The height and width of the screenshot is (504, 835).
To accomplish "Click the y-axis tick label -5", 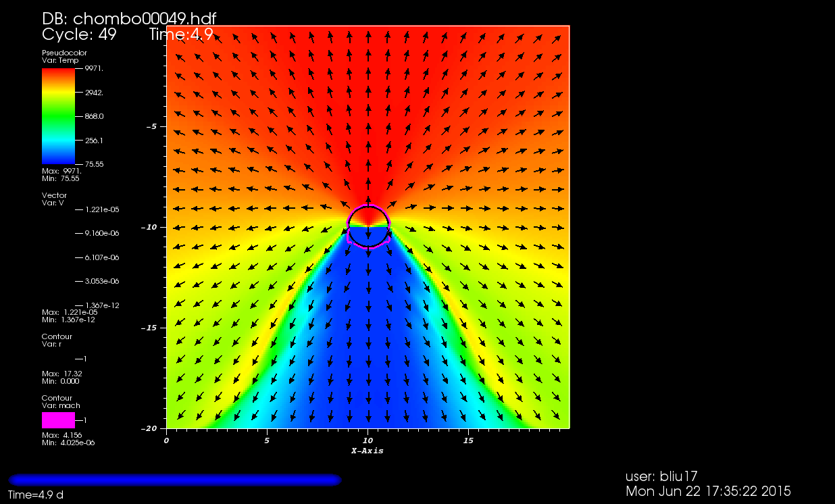I will coord(151,126).
